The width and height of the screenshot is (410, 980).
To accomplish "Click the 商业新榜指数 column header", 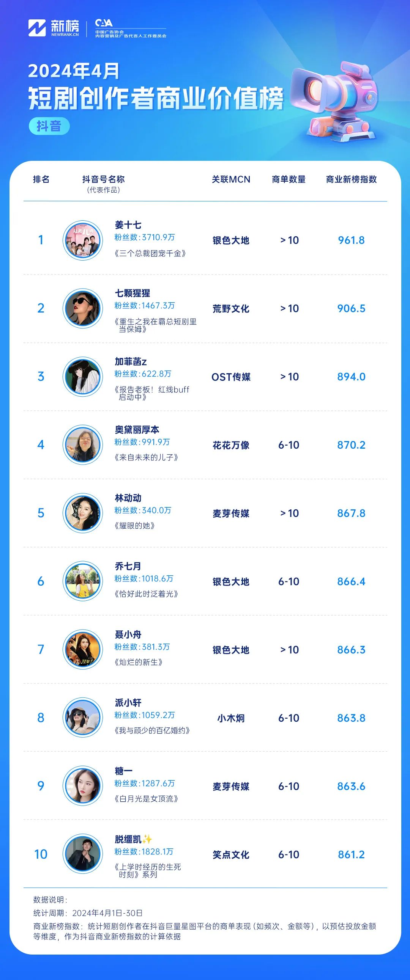I will click(352, 179).
